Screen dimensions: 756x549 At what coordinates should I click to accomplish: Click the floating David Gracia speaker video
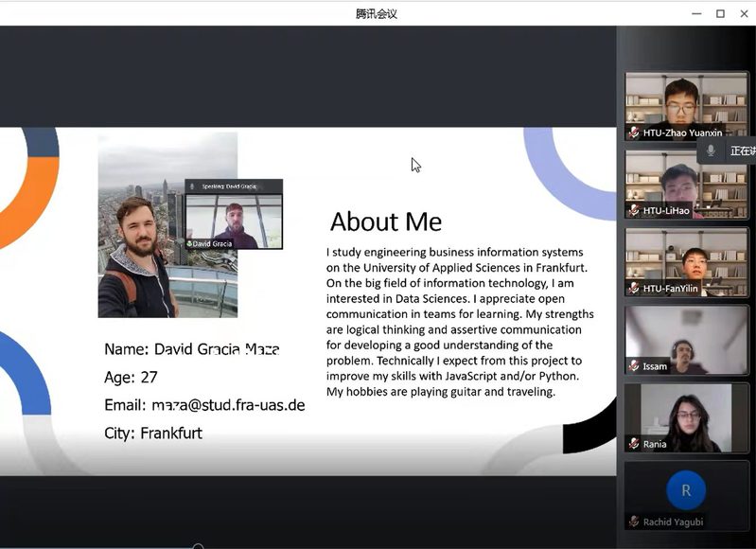pyautogui.click(x=234, y=215)
